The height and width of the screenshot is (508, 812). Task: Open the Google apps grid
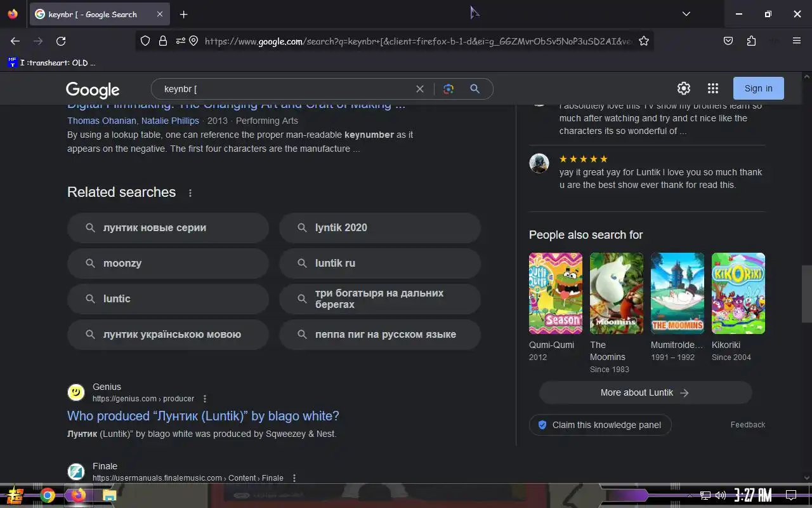tap(712, 88)
